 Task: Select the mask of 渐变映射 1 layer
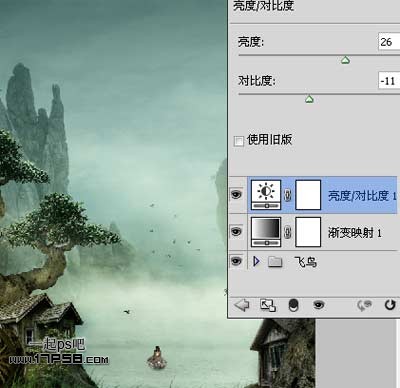point(308,232)
